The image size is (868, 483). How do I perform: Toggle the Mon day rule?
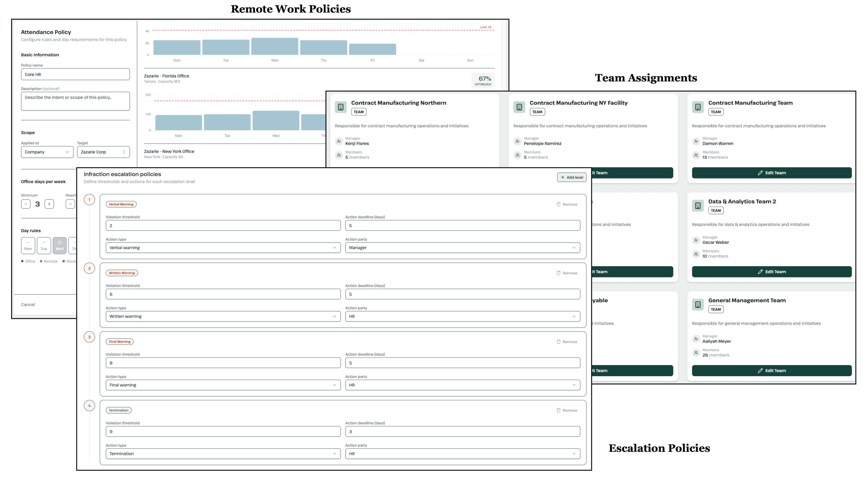[x=28, y=245]
